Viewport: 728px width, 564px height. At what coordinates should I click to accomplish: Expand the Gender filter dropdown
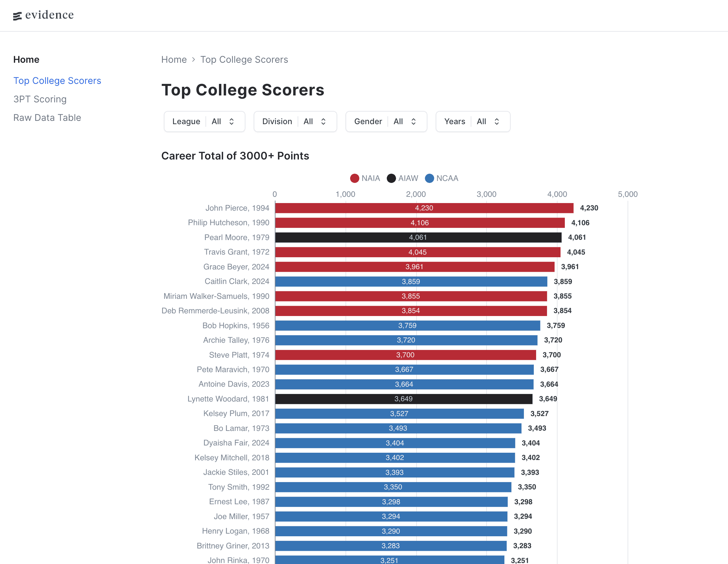(x=386, y=122)
